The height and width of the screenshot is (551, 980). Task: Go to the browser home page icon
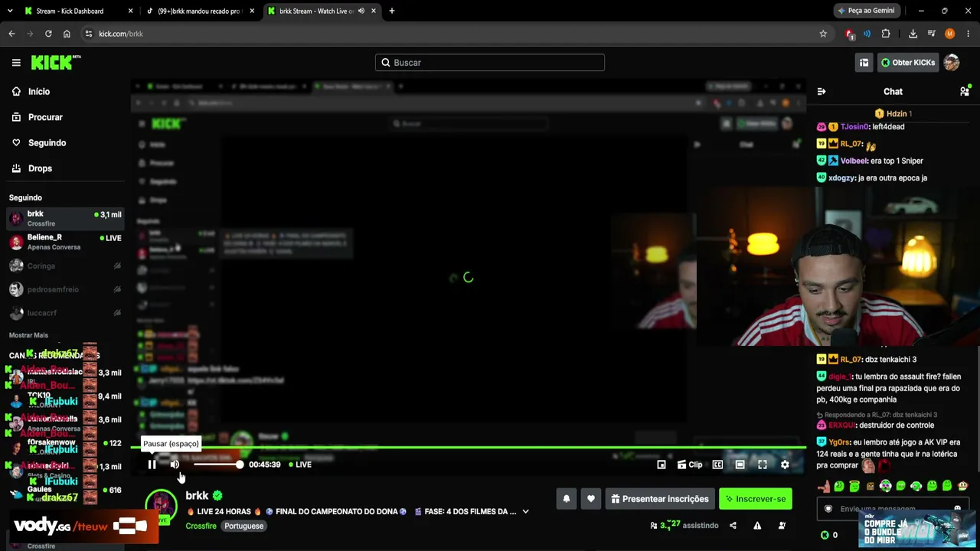pos(67,34)
